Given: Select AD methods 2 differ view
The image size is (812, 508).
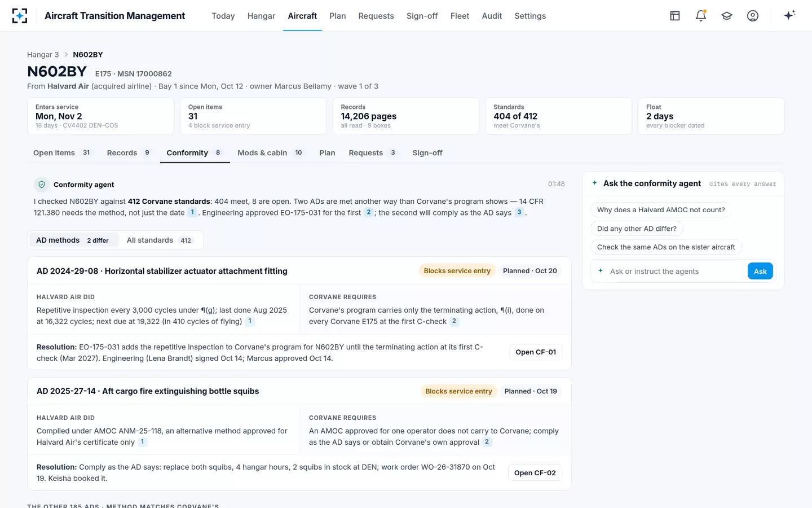Looking at the screenshot, I should [73, 240].
